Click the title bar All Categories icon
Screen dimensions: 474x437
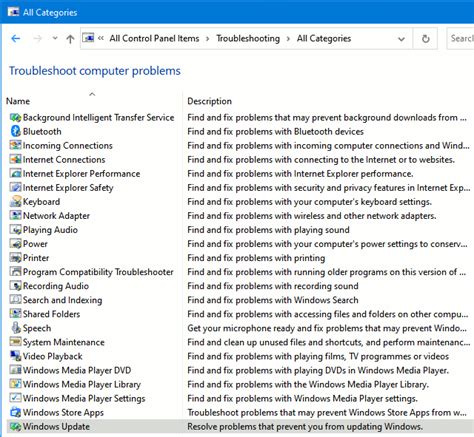click(13, 12)
